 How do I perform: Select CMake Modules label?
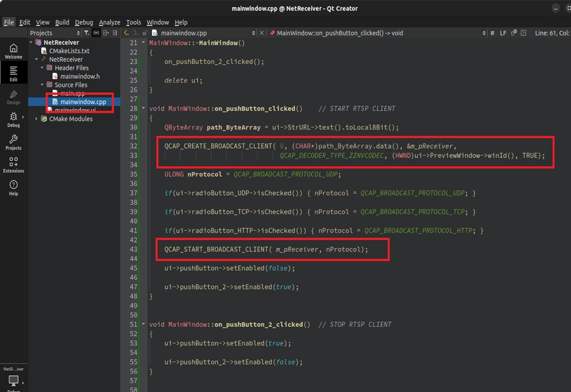70,118
